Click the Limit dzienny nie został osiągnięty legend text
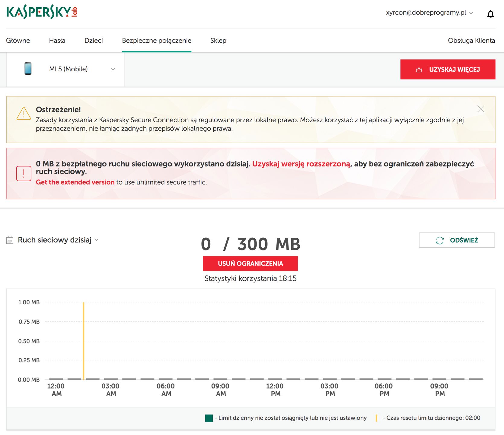This screenshot has height=435, width=504. pyautogui.click(x=291, y=418)
